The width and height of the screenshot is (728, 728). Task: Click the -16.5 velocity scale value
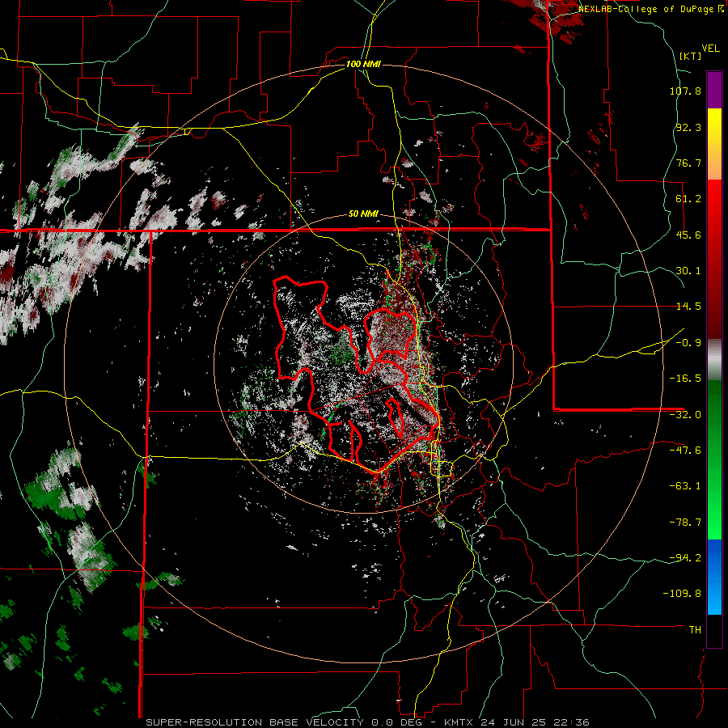click(685, 379)
